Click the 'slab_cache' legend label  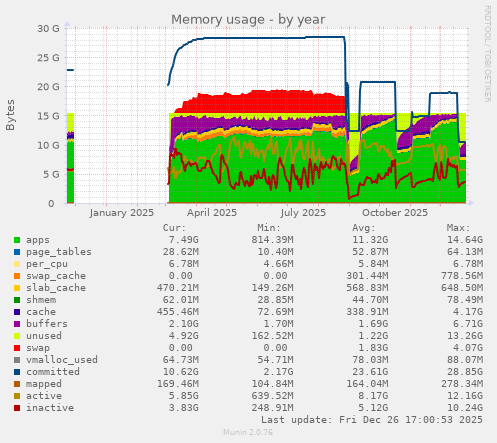pyautogui.click(x=56, y=288)
